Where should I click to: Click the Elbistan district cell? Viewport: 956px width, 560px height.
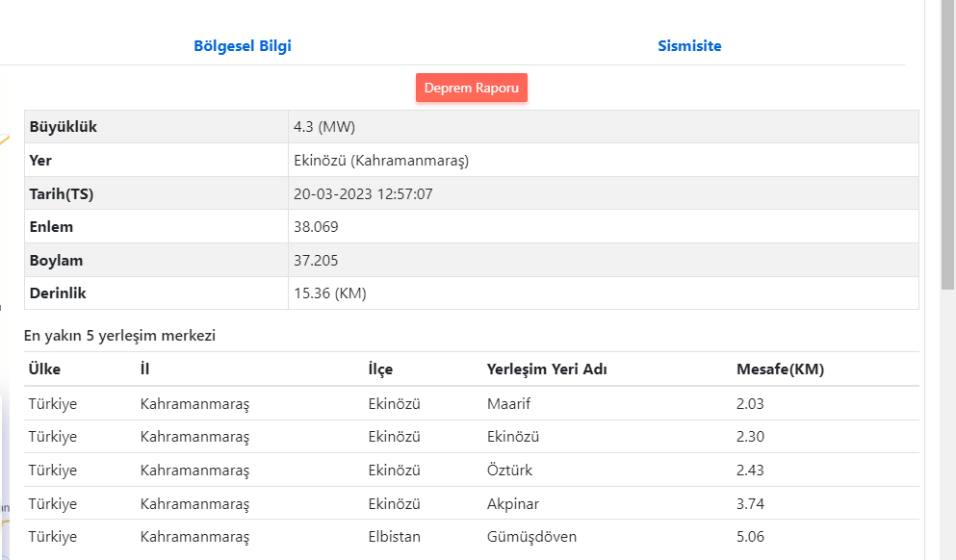[x=395, y=537]
